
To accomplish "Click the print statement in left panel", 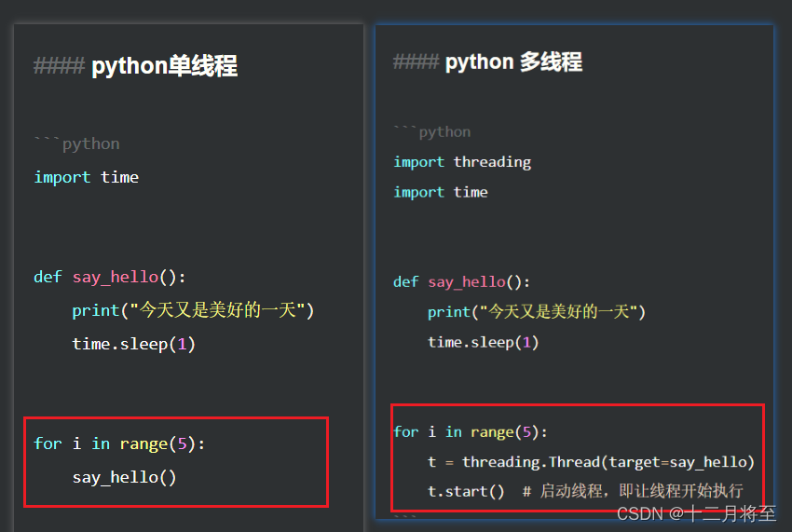I will pyautogui.click(x=193, y=310).
